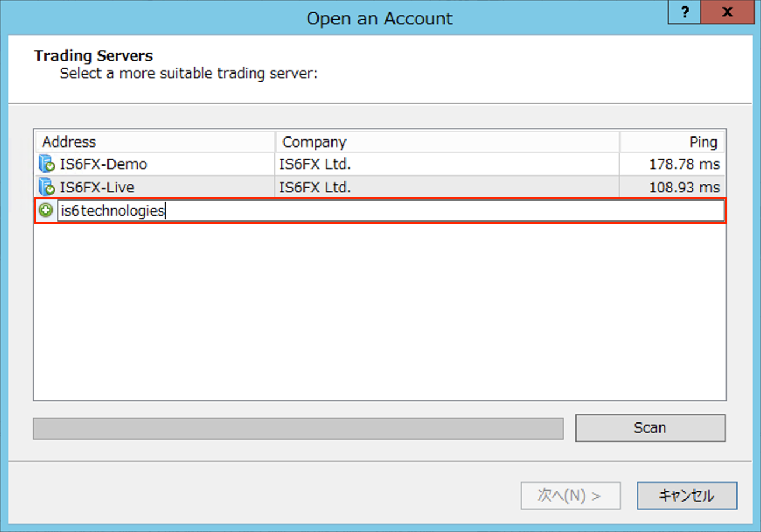Close the Open an Account dialog
The image size is (761, 532).
(x=727, y=12)
